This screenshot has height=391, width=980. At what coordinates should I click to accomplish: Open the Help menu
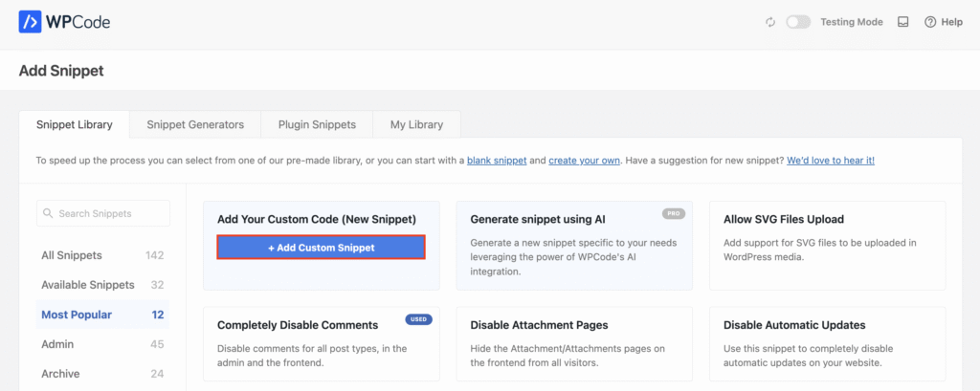(x=943, y=22)
